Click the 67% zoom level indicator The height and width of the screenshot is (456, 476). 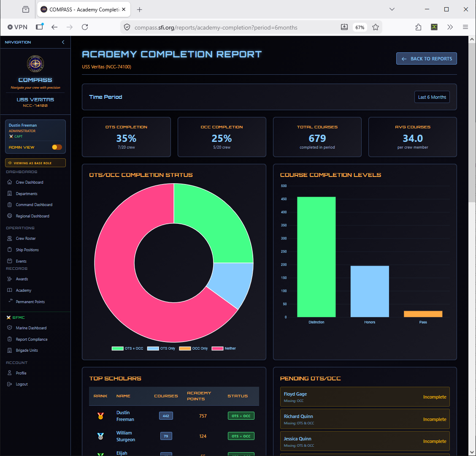click(360, 27)
